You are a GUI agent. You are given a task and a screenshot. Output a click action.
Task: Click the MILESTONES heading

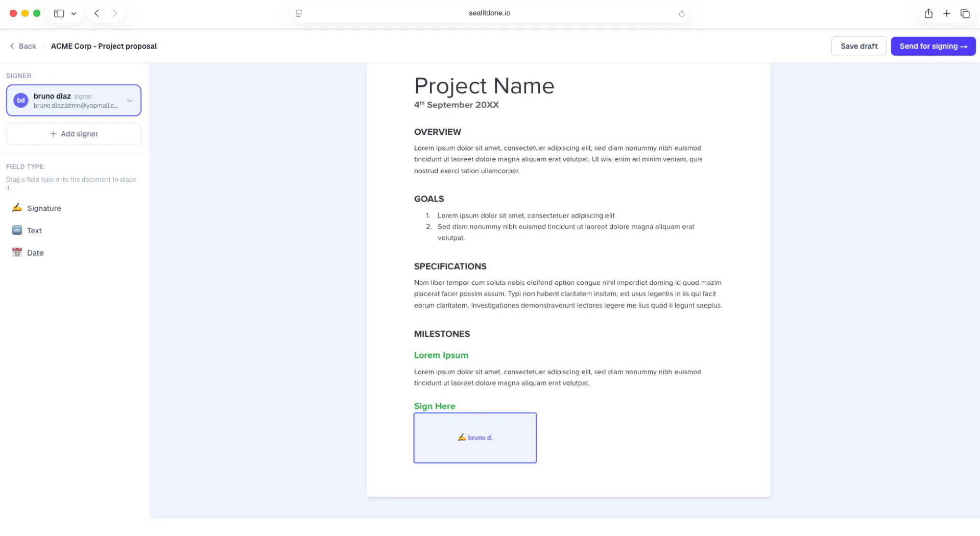coord(442,334)
